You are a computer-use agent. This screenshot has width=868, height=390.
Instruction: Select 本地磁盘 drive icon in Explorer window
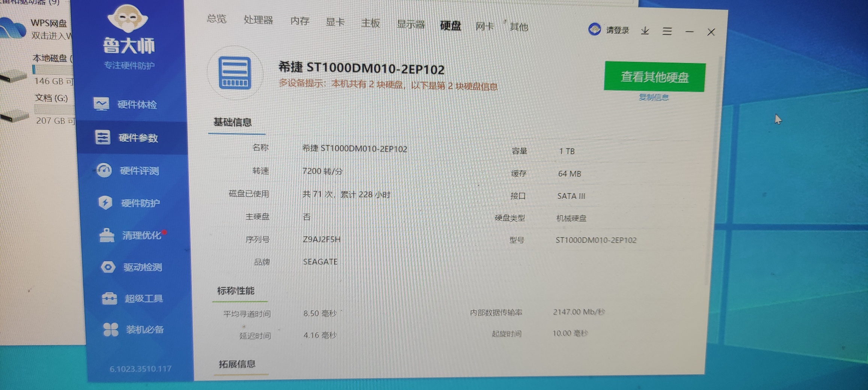(14, 76)
